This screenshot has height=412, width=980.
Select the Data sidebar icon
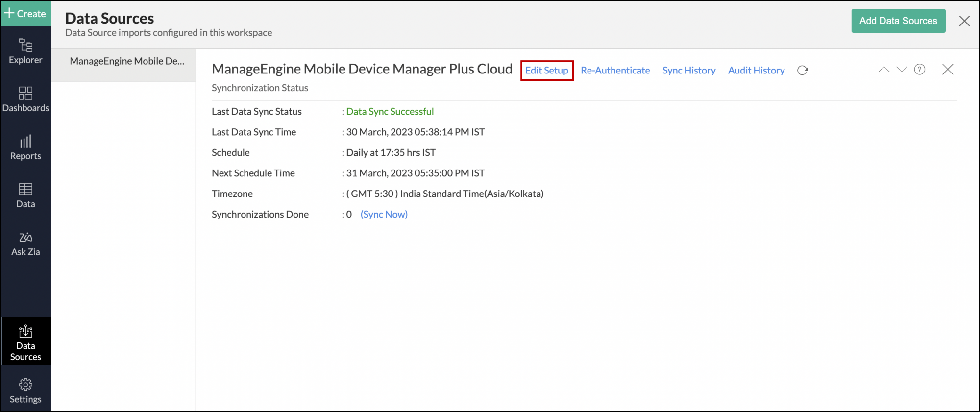[25, 195]
